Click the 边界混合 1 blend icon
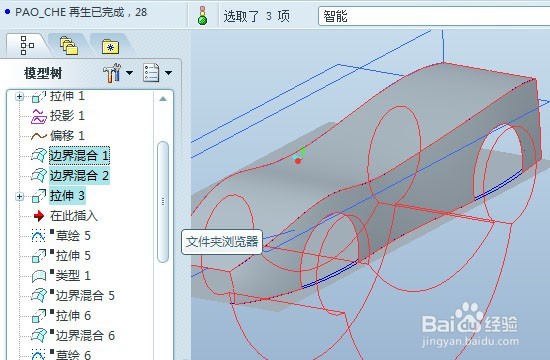The height and width of the screenshot is (360, 550). tap(39, 155)
